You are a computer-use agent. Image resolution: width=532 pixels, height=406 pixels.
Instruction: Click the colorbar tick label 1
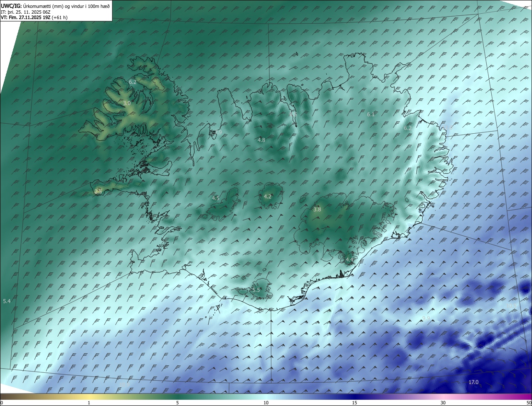[89, 403]
